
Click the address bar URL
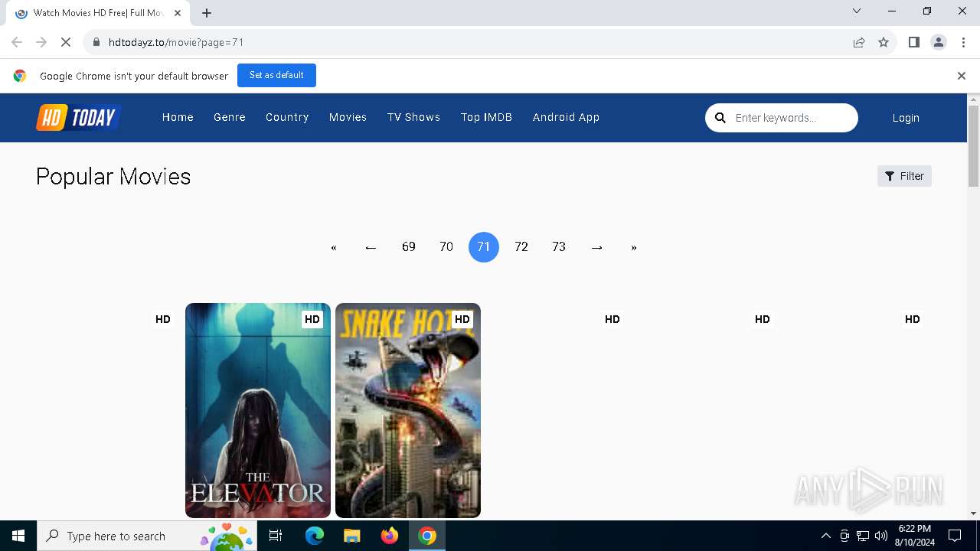(176, 42)
